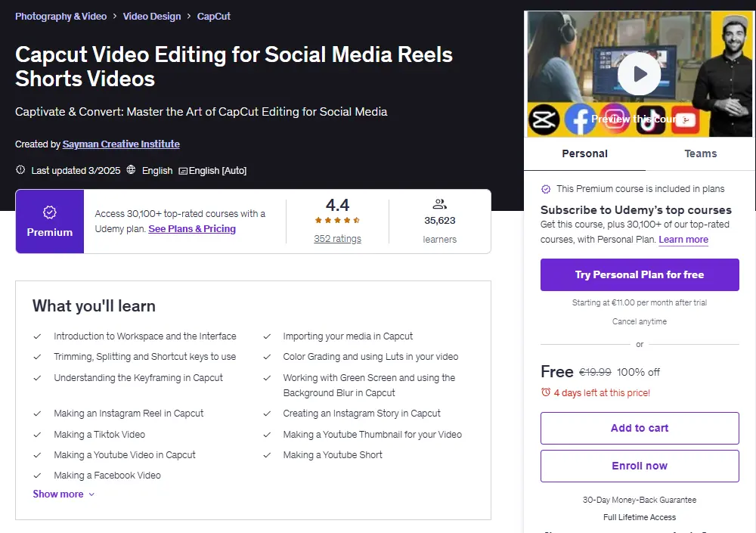Click the Color Grading and using Luts item
Image resolution: width=756 pixels, height=533 pixels.
pos(370,356)
